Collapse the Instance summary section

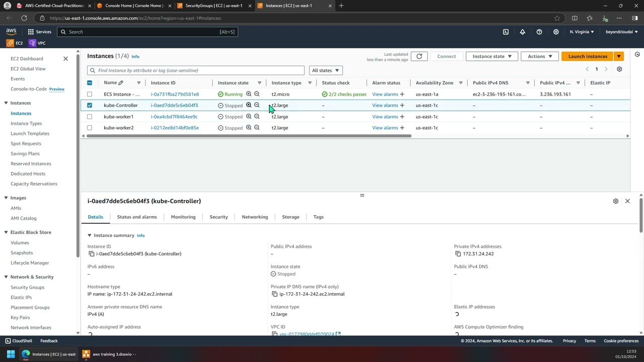coord(90,235)
